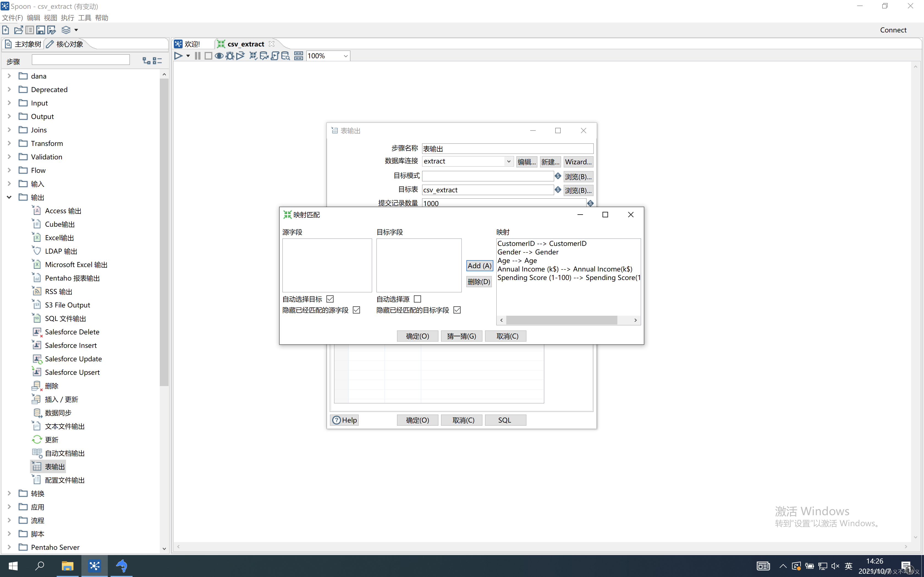The height and width of the screenshot is (577, 924).
Task: Toggle 隐藏已经匹配的目标字段 checkbox
Action: click(x=457, y=310)
